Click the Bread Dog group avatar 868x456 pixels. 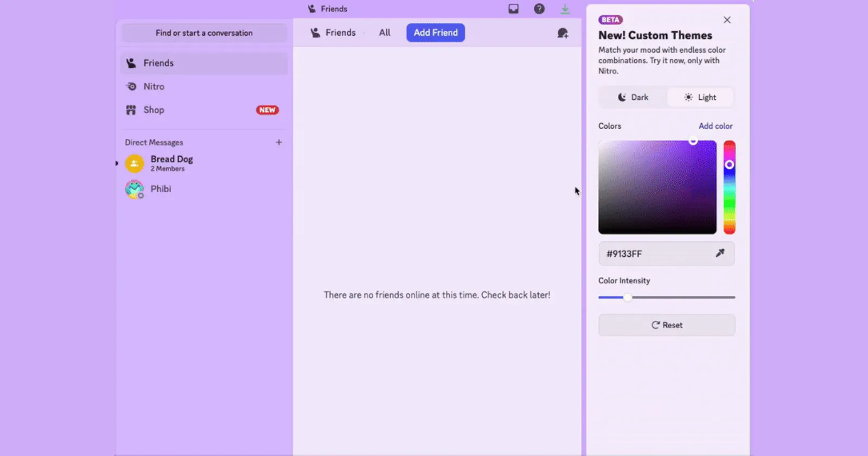click(135, 163)
